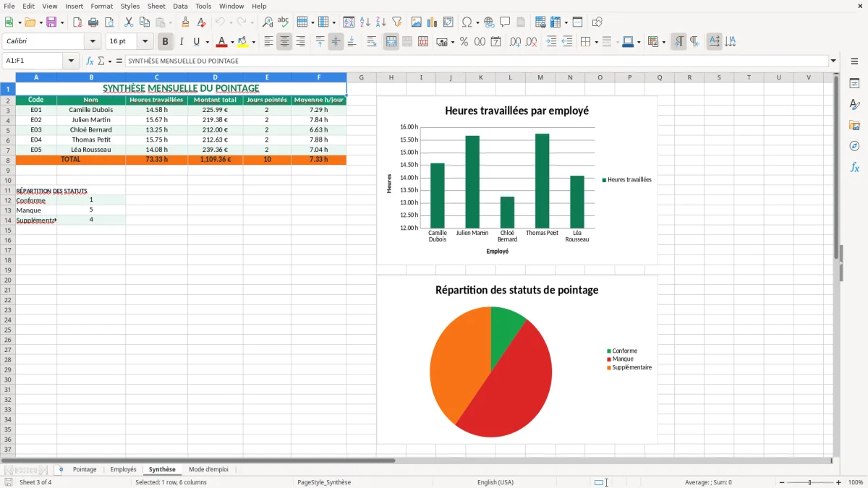The image size is (868, 488).
Task: Switch to the Mode d'emploi sheet tab
Action: [208, 469]
